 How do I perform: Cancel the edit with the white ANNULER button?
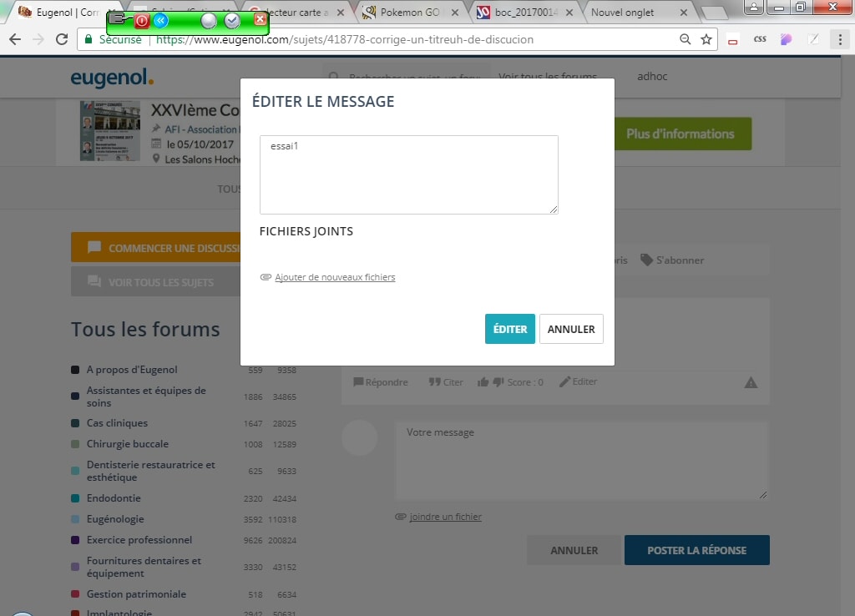coord(571,329)
